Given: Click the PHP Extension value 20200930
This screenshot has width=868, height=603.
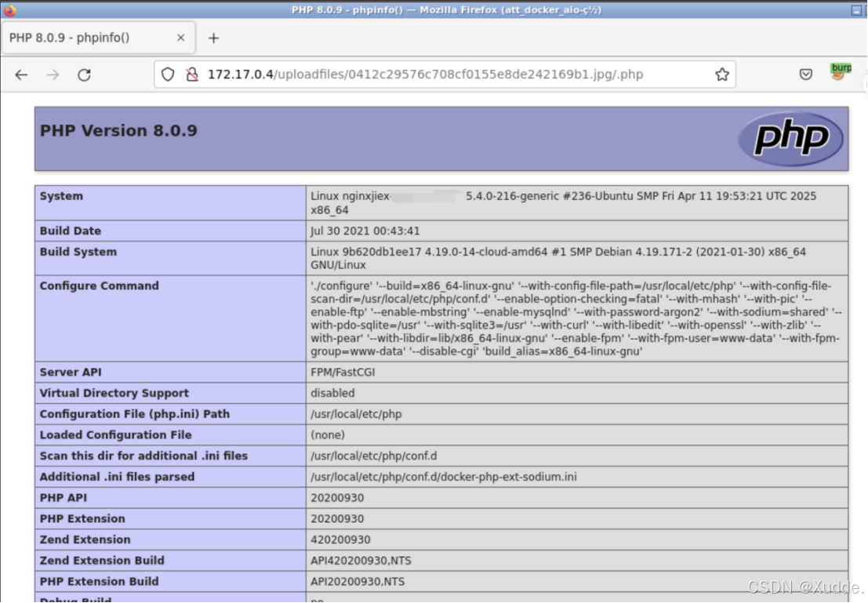Looking at the screenshot, I should [337, 519].
